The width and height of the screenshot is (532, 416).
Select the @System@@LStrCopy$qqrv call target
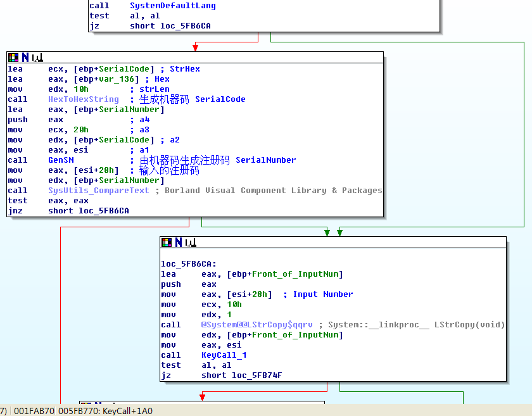coord(257,325)
